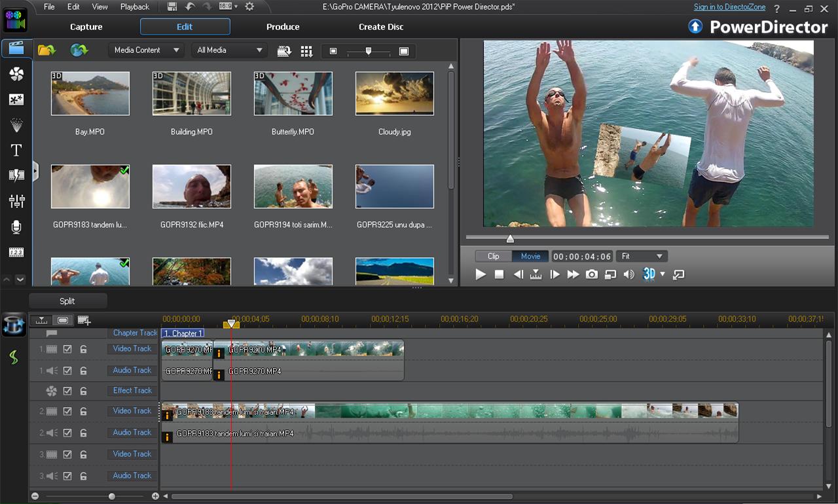
Task: Toggle checkbox for Video Track 1
Action: coord(67,350)
